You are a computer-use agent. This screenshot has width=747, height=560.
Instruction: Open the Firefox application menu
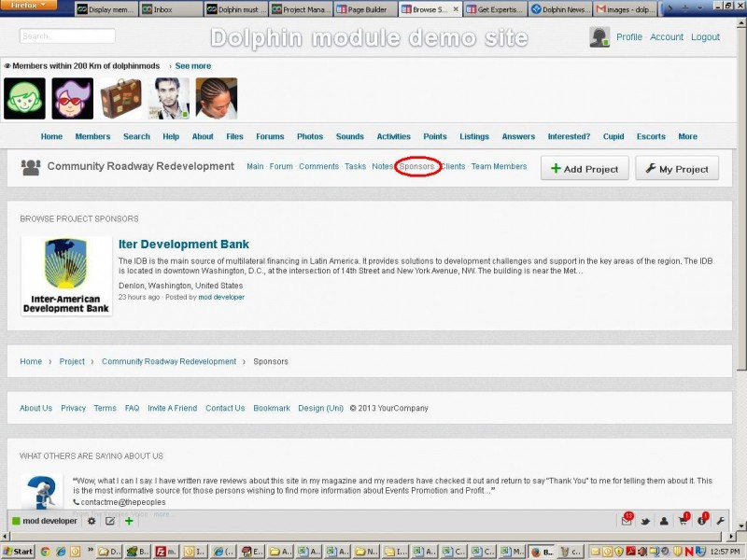29,6
